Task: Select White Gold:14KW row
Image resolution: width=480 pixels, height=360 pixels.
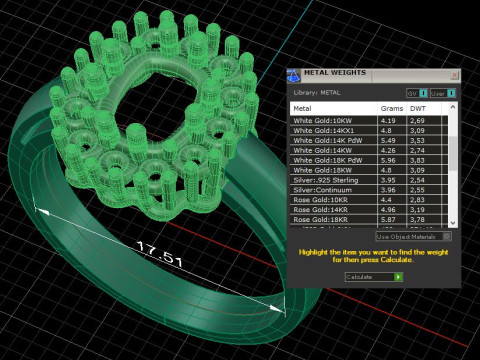Action: pos(369,150)
